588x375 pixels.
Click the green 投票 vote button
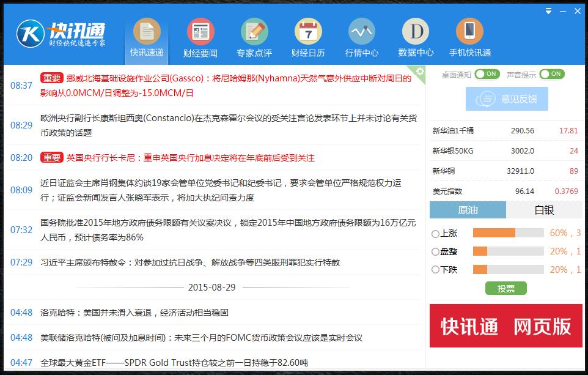click(505, 288)
